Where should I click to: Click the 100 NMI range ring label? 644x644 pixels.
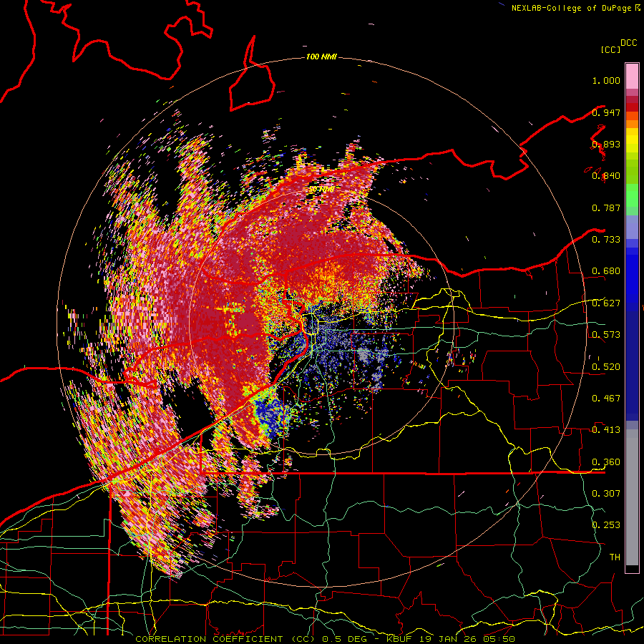[321, 57]
